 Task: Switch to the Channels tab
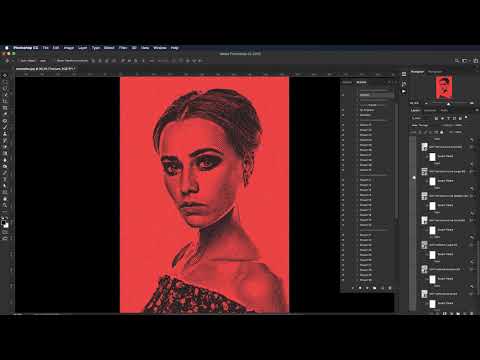click(430, 110)
